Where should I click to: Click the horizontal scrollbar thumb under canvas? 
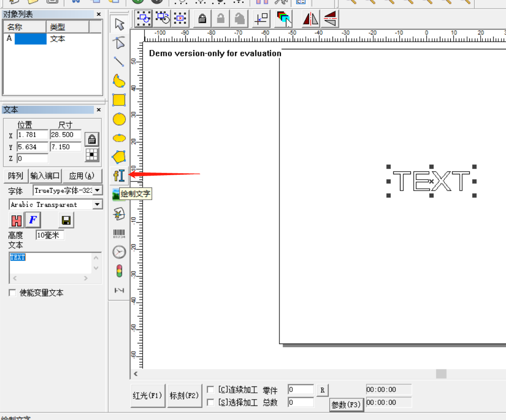[441, 374]
